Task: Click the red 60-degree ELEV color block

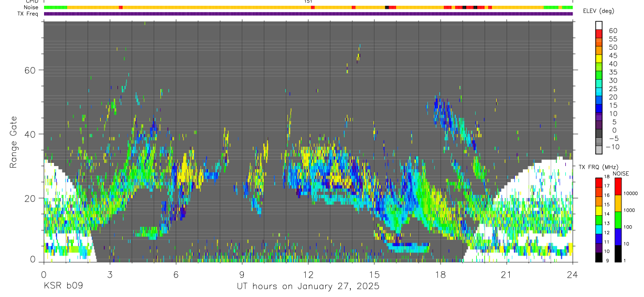Action: [x=599, y=34]
